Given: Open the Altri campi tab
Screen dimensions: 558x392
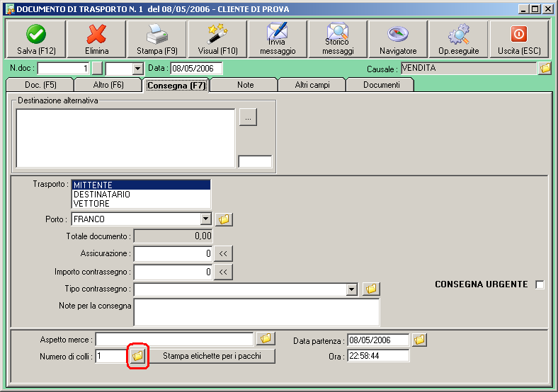Looking at the screenshot, I should [312, 85].
